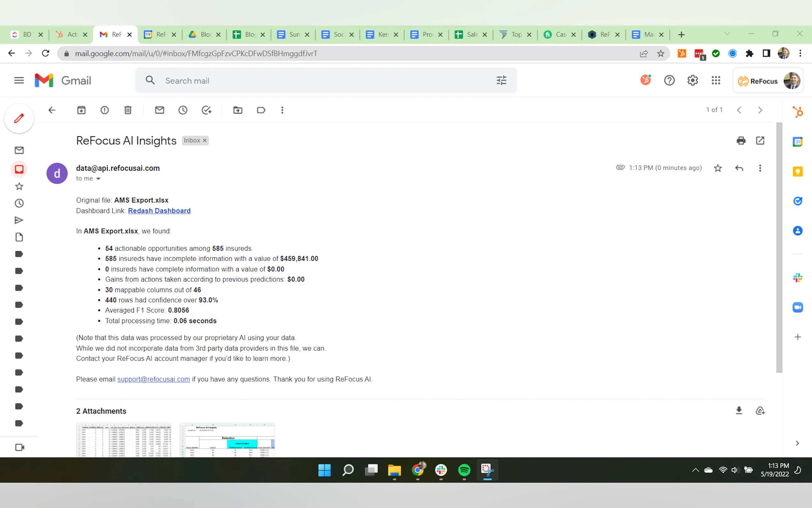Show search options in the search bar
This screenshot has height=508, width=812.
coord(501,80)
